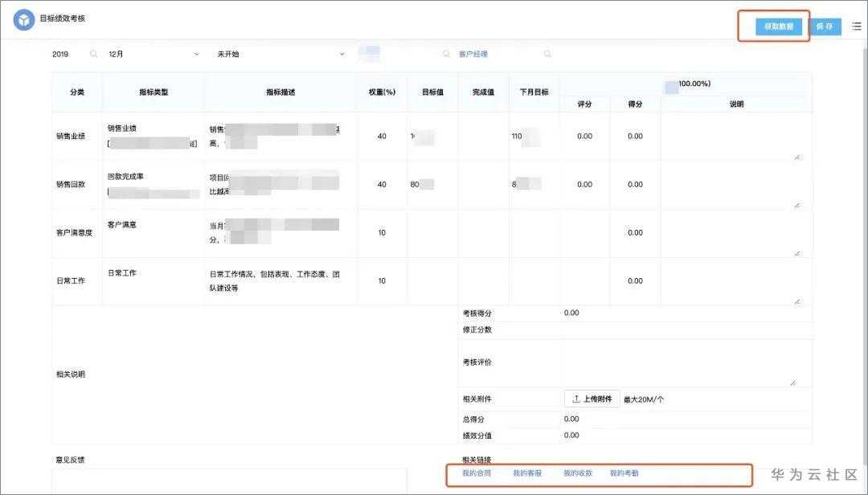Viewport: 868px width, 495px height.
Task: Click the 得分 column header
Action: click(635, 104)
